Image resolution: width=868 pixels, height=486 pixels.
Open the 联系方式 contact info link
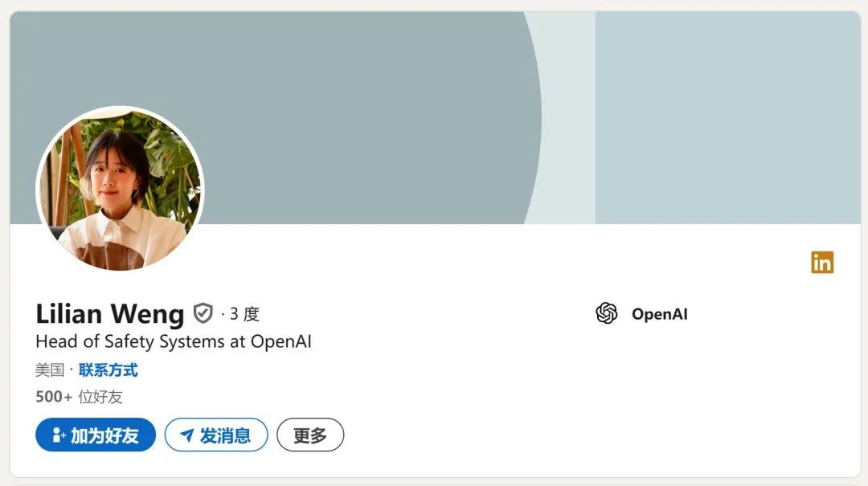click(x=108, y=370)
